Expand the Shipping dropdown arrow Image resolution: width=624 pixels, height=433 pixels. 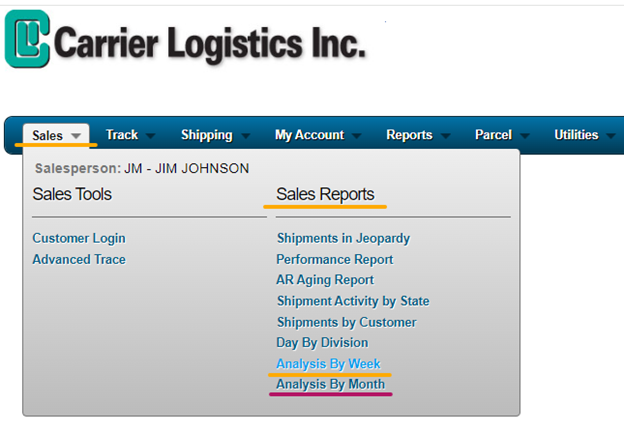(x=244, y=136)
